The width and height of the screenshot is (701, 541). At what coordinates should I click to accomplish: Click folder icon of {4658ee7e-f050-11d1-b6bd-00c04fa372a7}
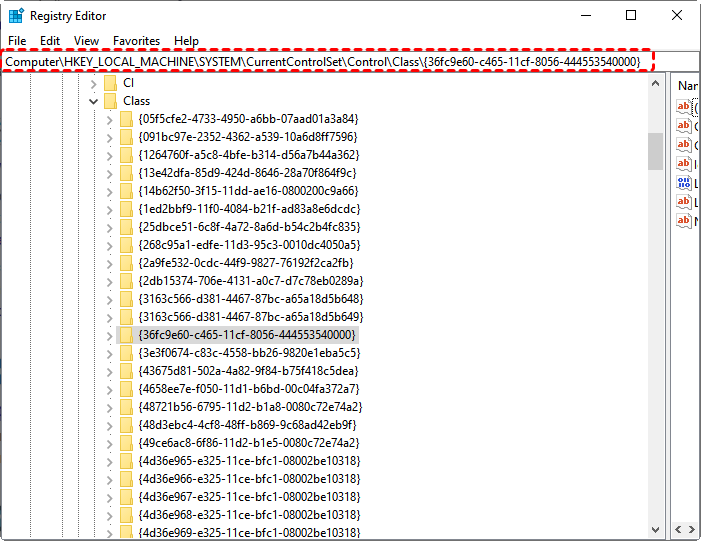[x=127, y=389]
